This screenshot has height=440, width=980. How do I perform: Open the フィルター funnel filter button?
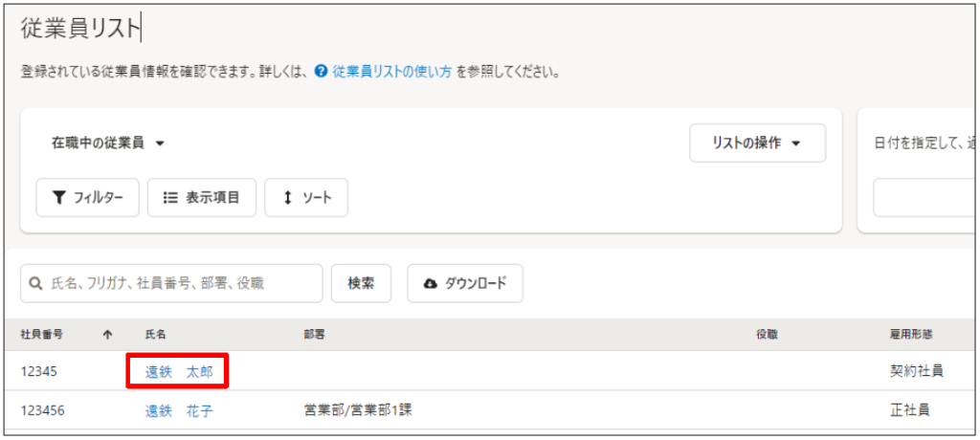[88, 198]
